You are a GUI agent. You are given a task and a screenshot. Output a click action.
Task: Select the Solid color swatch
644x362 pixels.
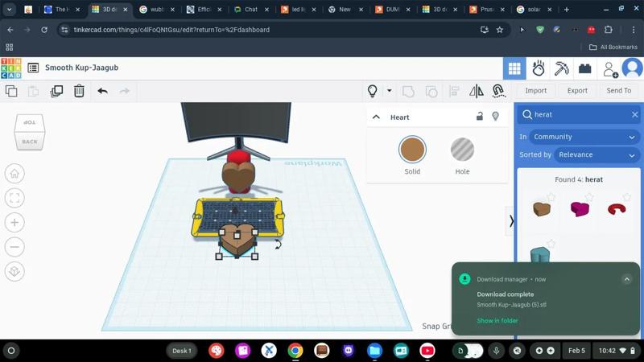tap(412, 150)
